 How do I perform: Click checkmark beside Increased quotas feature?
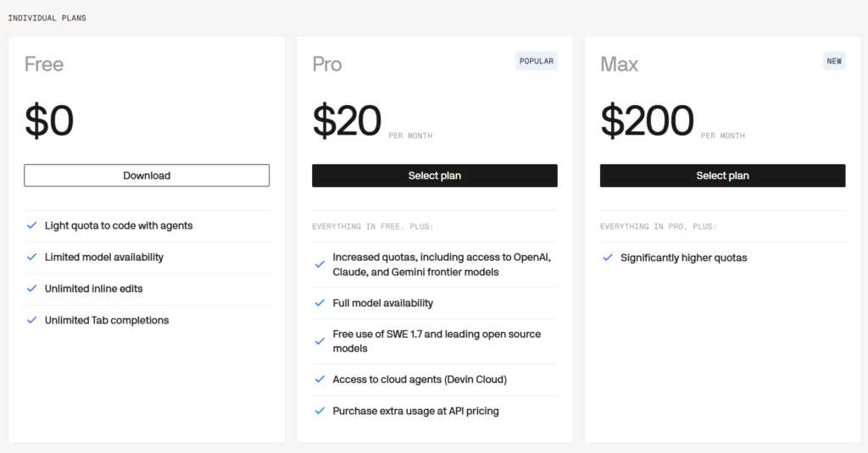pos(320,265)
